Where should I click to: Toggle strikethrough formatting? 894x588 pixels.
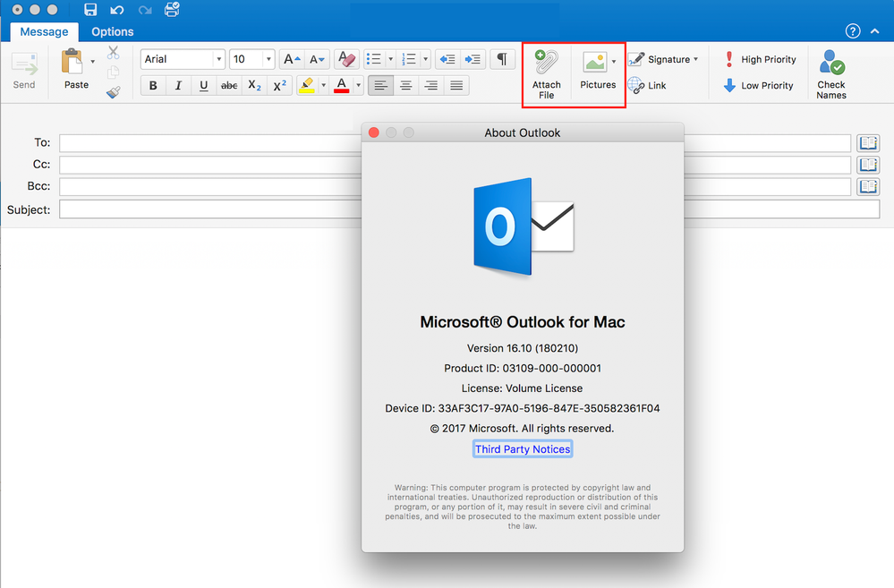pyautogui.click(x=229, y=86)
